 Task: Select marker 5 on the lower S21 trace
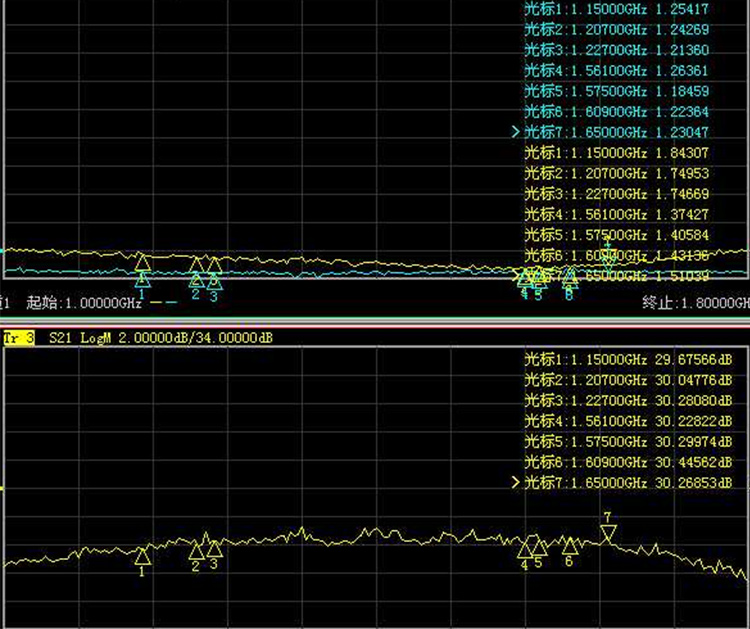coord(538,546)
